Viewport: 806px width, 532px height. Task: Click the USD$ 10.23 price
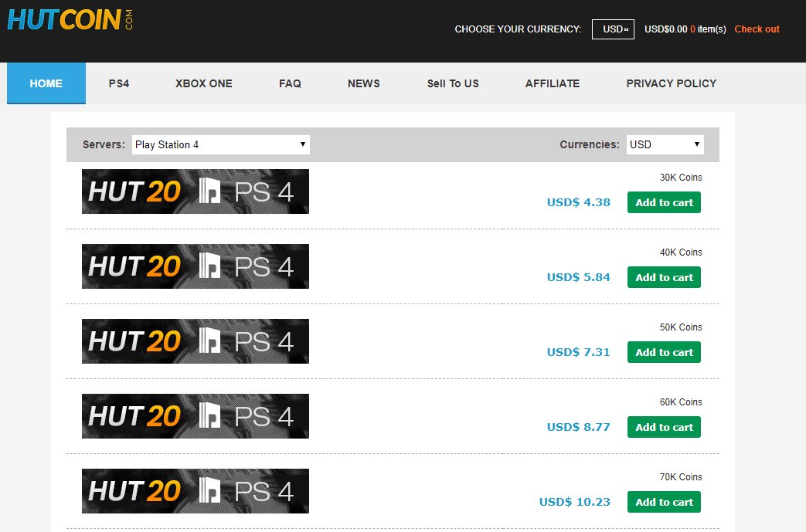pyautogui.click(x=575, y=502)
